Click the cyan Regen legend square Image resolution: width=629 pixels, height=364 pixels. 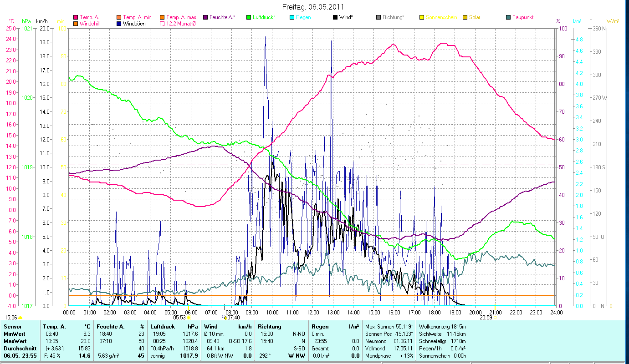pos(291,17)
